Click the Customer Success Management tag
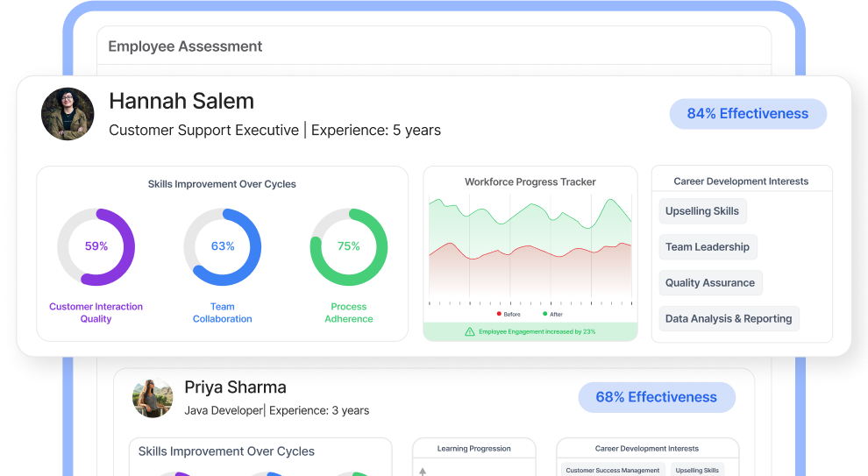 (612, 470)
